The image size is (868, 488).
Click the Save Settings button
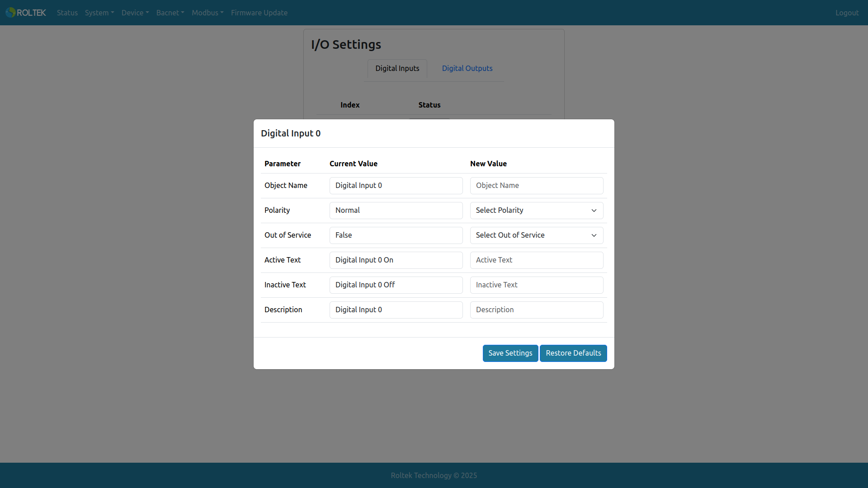pyautogui.click(x=510, y=353)
